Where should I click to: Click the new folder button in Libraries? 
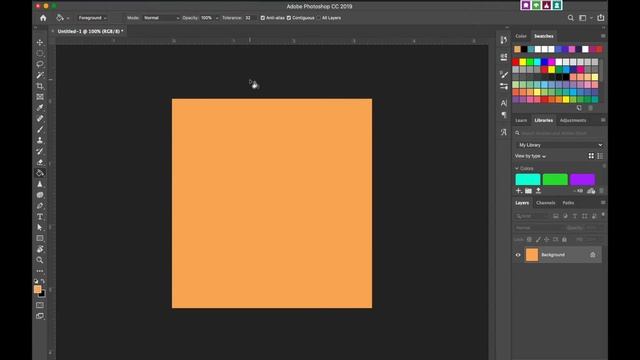point(529,191)
